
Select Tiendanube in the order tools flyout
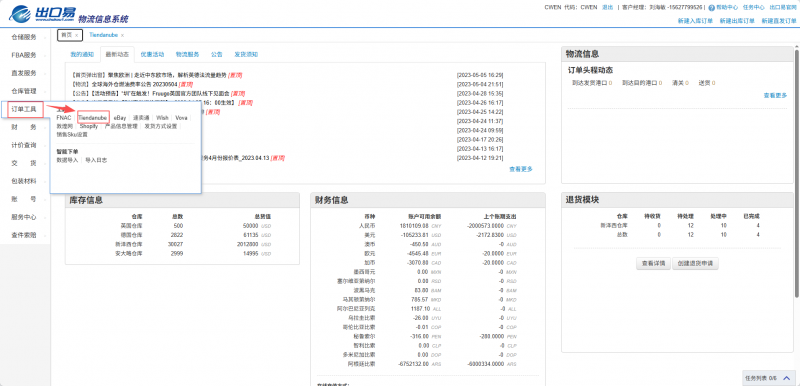(x=93, y=118)
